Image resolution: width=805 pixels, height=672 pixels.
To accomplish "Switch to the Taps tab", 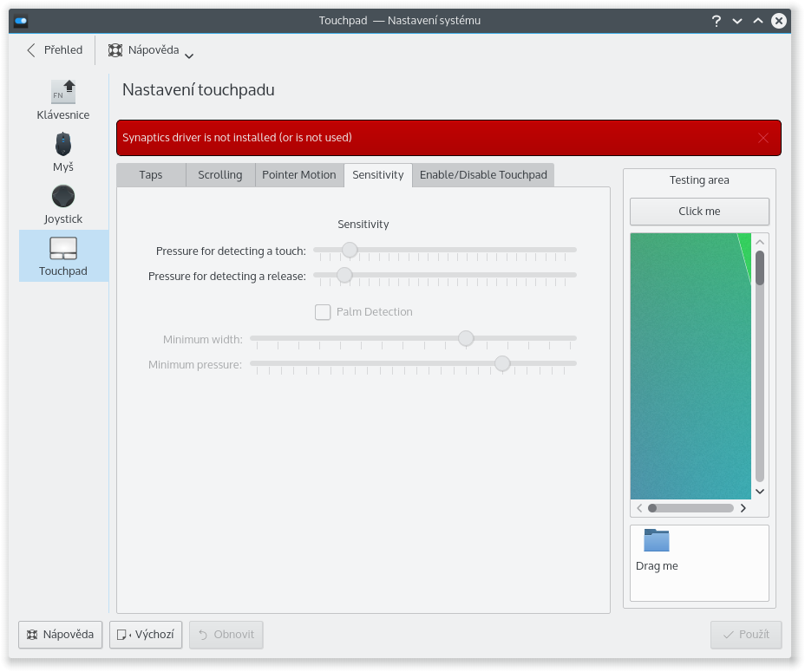I will pos(151,175).
